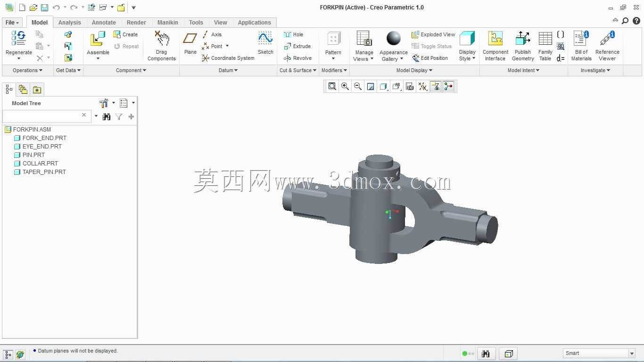Open the Folder Browser navigator tab
644x362 pixels.
pos(23,90)
